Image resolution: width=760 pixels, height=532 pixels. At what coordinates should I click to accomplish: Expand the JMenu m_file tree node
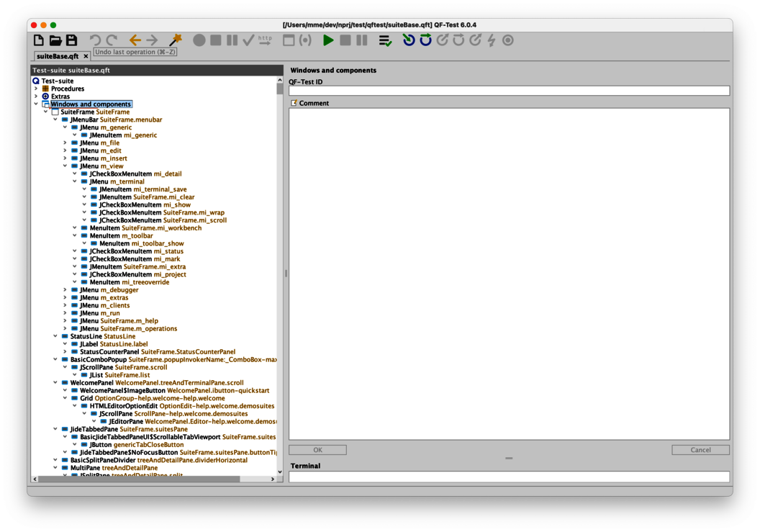coord(65,143)
